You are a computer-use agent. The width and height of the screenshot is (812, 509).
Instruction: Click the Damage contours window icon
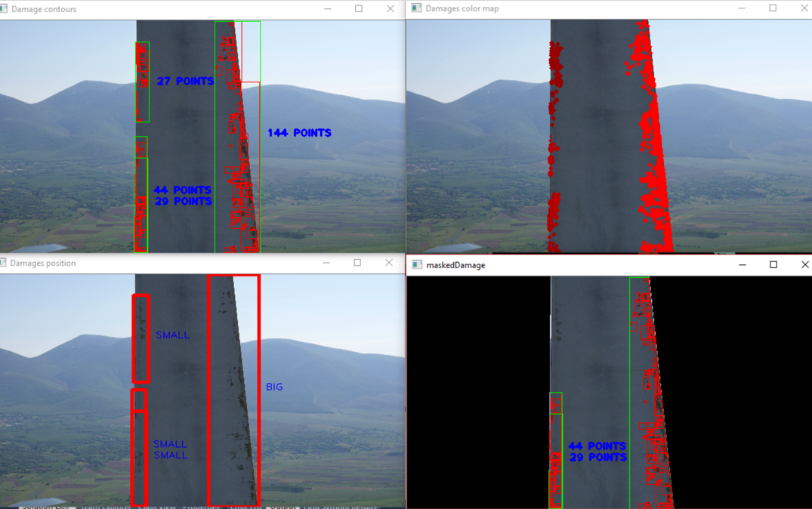point(4,9)
